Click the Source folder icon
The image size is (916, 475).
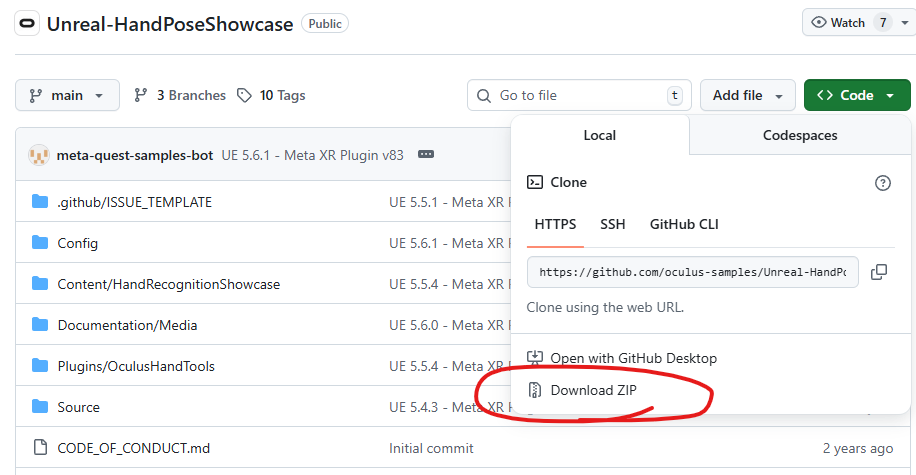tap(40, 407)
